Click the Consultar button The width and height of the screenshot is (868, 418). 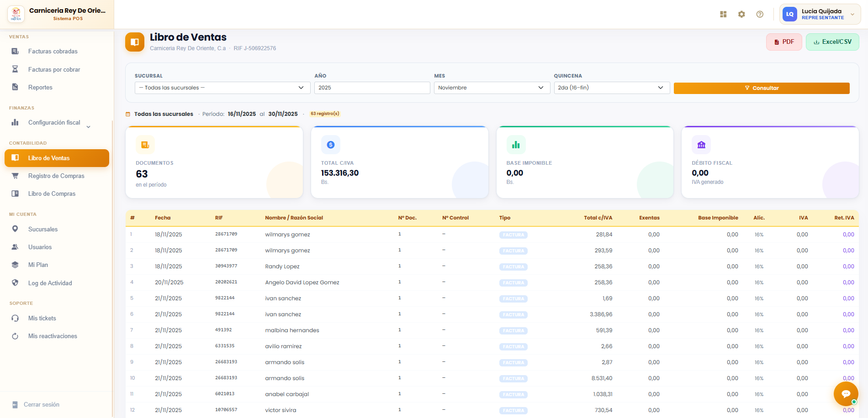click(762, 88)
